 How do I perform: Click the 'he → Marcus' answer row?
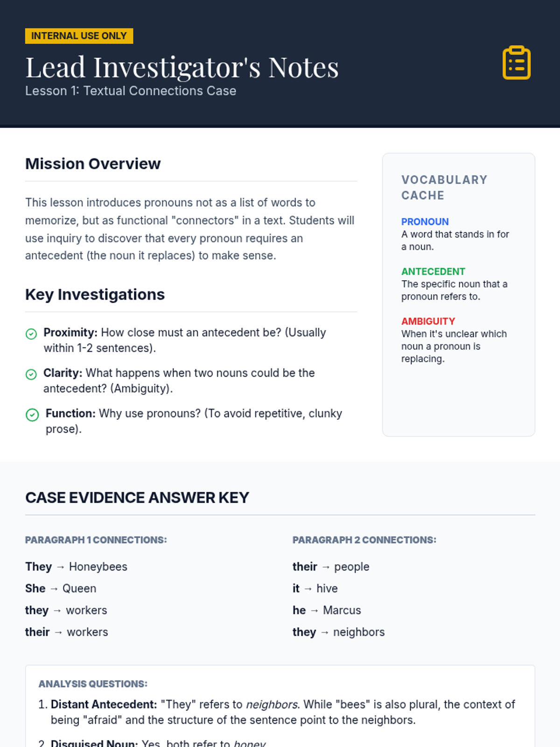coord(327,611)
